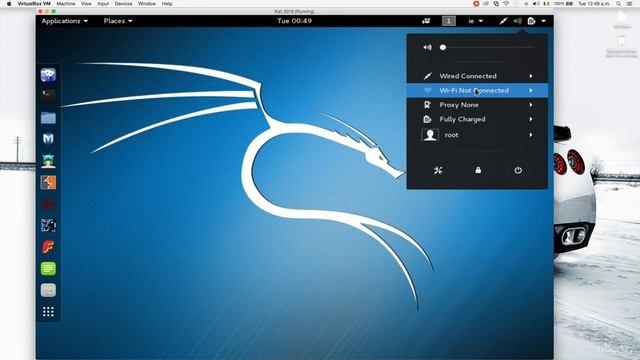Collapse the system menu arrow in top panel

pyautogui.click(x=544, y=21)
